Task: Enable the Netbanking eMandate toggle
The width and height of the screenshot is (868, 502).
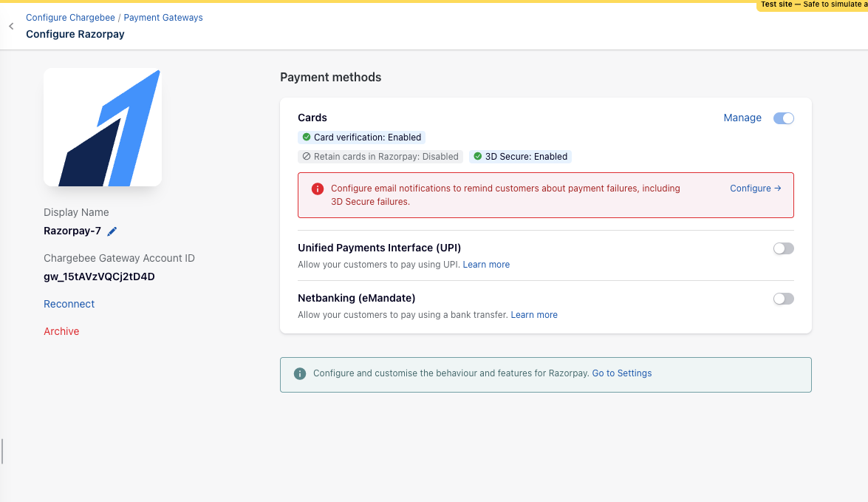Action: pyautogui.click(x=783, y=299)
